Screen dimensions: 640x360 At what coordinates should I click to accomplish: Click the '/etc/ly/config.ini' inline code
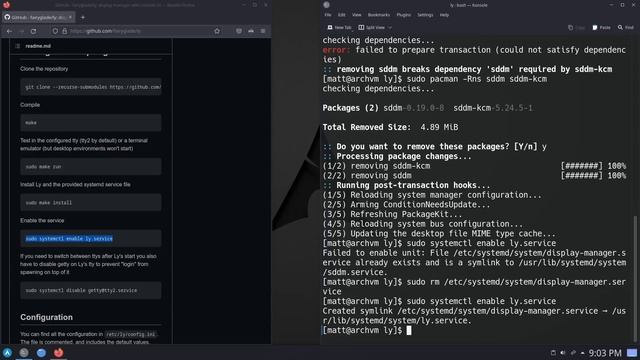[130, 334]
